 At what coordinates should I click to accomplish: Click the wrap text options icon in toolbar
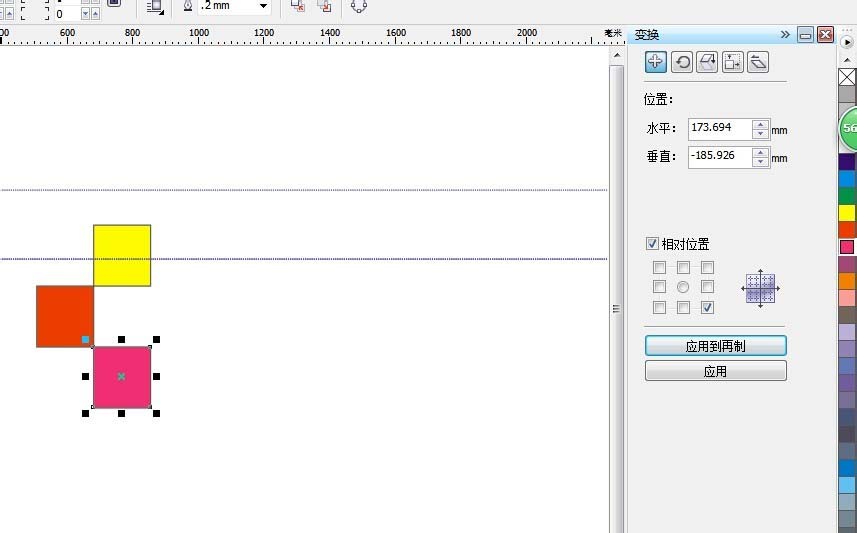155,7
